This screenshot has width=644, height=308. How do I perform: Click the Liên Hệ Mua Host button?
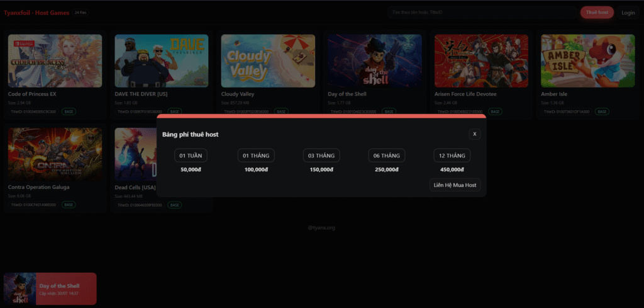click(455, 185)
